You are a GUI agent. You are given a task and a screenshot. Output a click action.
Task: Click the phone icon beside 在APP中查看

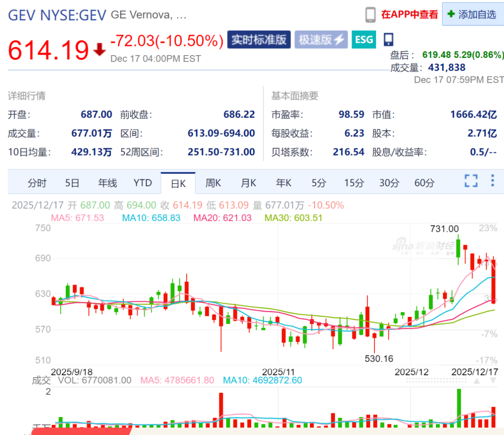pos(370,15)
